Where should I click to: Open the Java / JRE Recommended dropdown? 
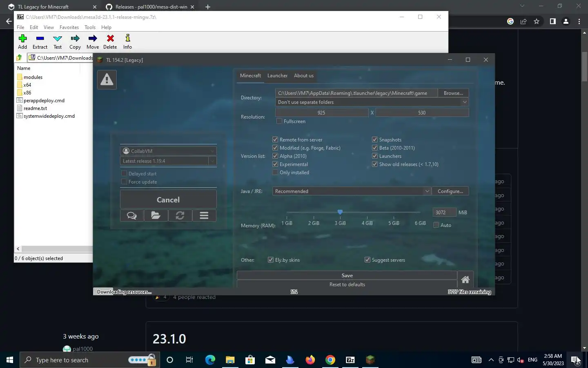[x=352, y=191]
